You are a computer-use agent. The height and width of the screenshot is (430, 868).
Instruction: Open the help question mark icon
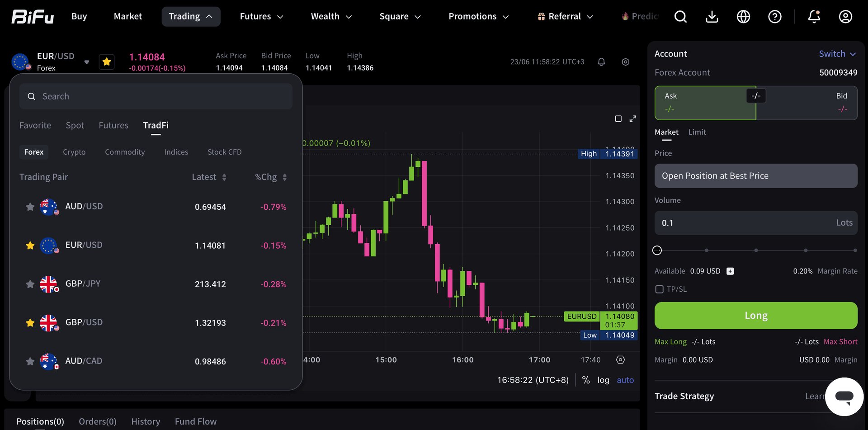(x=775, y=17)
